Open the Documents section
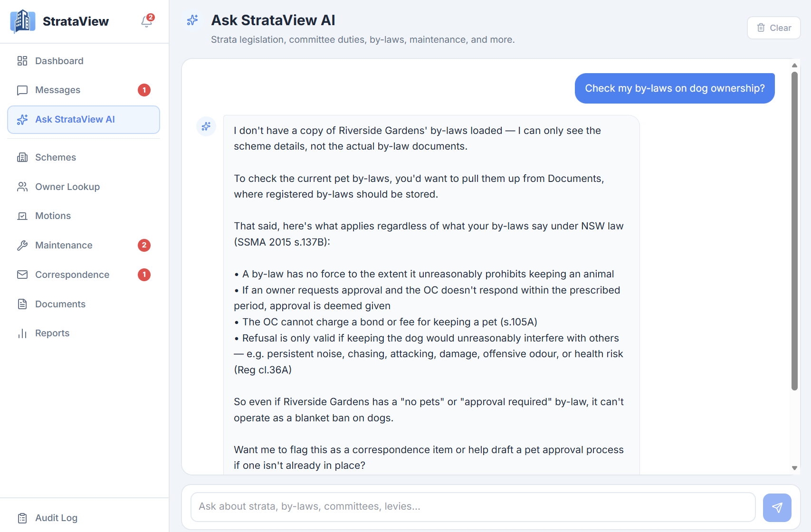This screenshot has width=811, height=532. (x=84, y=304)
